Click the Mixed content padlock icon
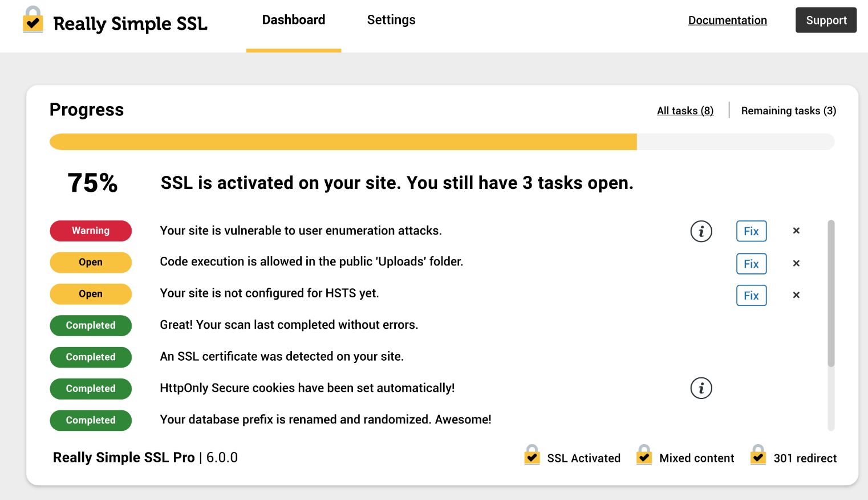Viewport: 868px width, 500px height. tap(644, 455)
